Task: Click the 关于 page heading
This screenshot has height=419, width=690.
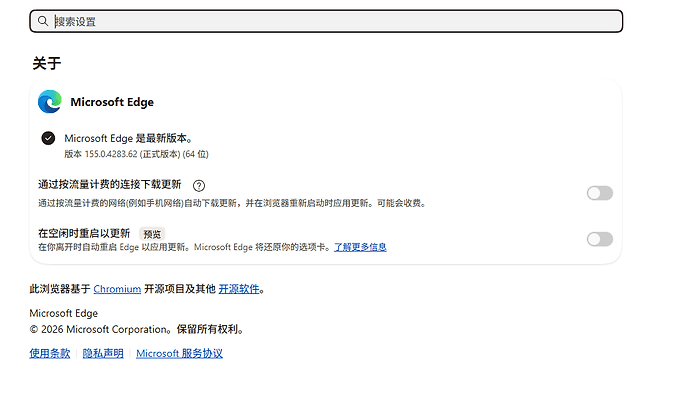Action: [47, 63]
